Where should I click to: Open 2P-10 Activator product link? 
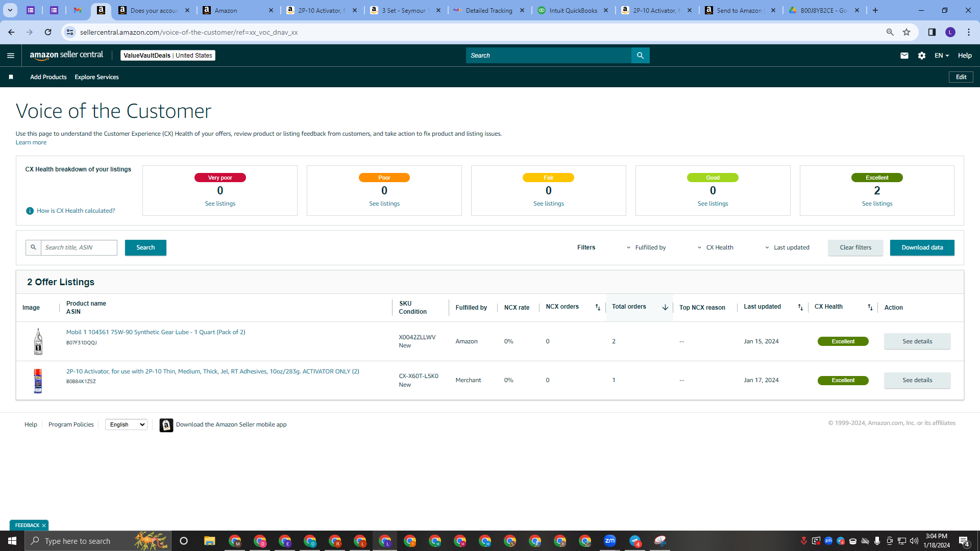pos(213,371)
